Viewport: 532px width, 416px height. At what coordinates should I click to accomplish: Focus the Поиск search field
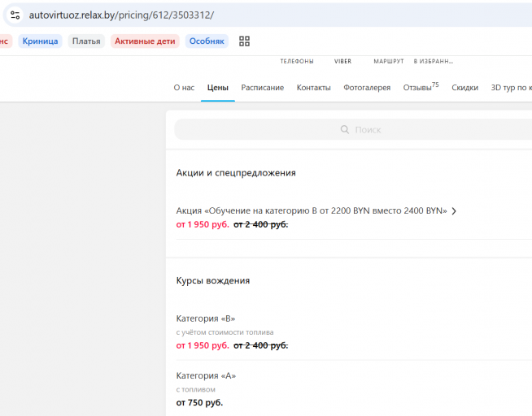pos(353,129)
